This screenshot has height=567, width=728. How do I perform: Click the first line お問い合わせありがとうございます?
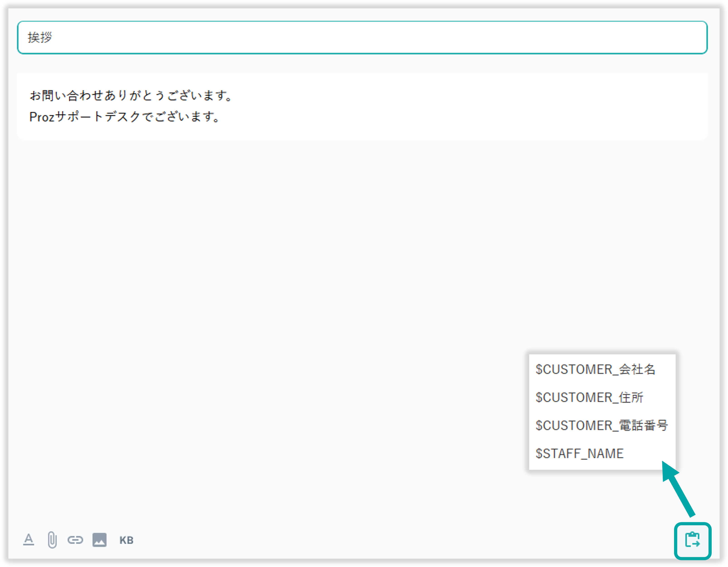pos(131,96)
